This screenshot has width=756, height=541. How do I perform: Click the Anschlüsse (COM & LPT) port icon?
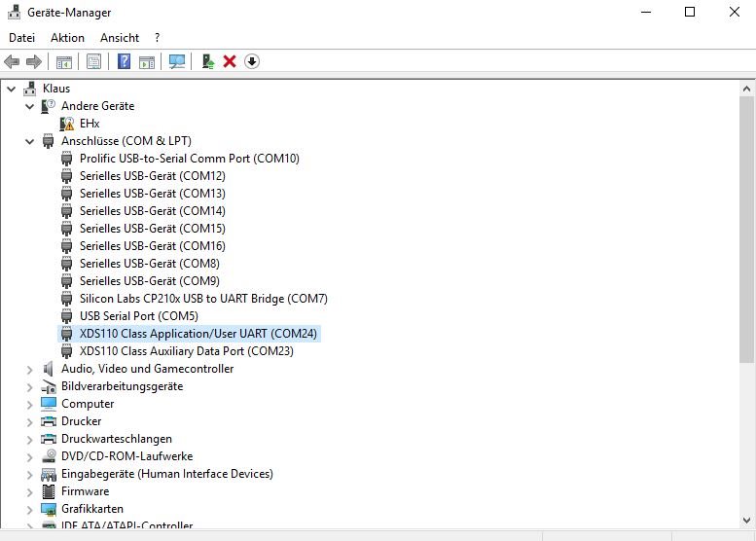coord(49,141)
